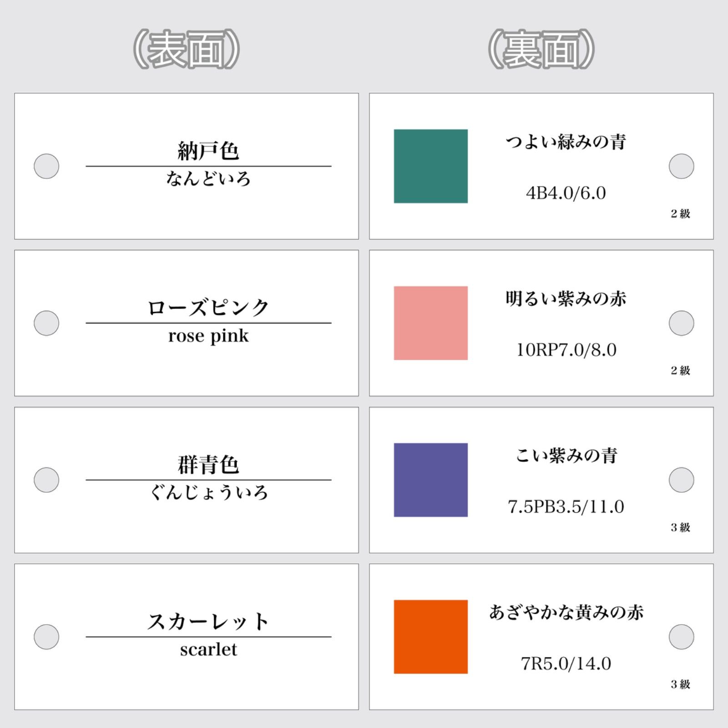Click the ring hole on 群青色 card

[x=46, y=480]
